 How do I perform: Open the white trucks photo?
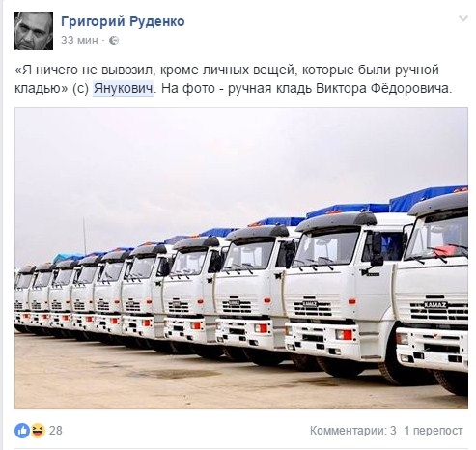click(x=241, y=258)
